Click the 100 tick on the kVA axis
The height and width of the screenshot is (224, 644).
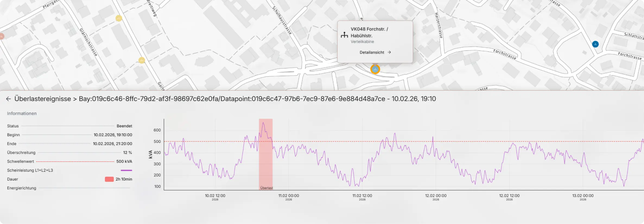157,187
